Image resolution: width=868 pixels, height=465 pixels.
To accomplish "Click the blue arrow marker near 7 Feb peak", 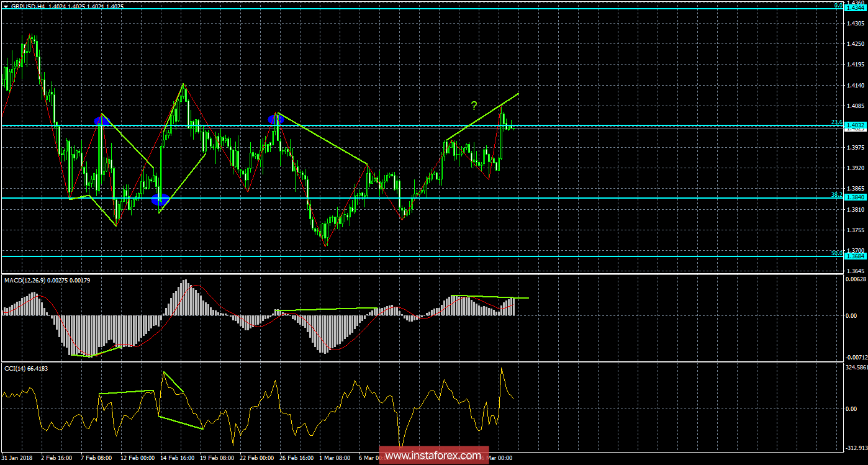I will 101,120.
